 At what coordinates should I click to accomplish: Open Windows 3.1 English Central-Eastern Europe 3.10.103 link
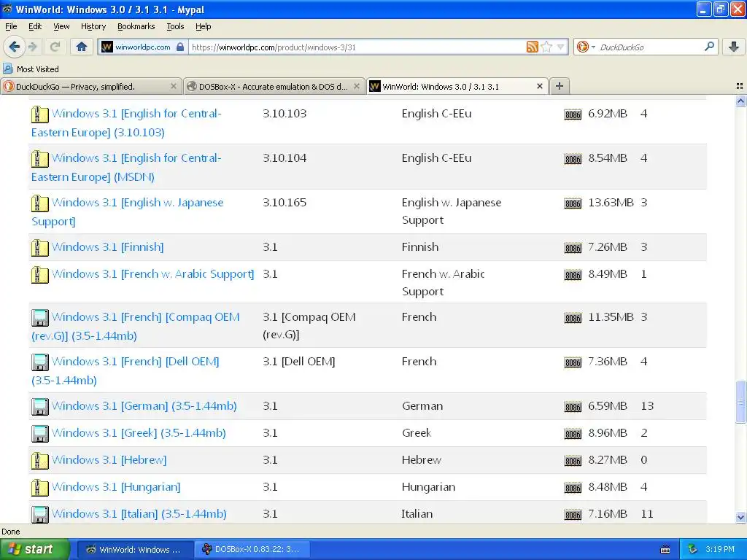pos(126,122)
